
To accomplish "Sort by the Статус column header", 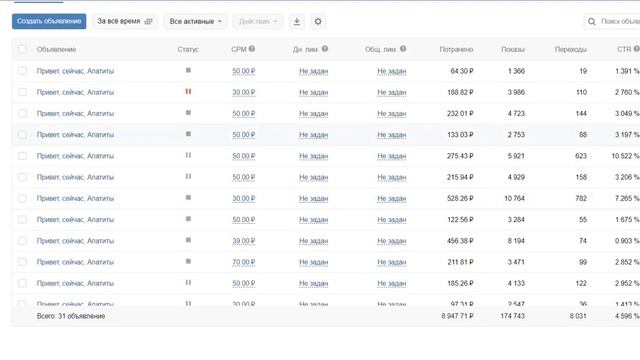I will pyautogui.click(x=188, y=49).
